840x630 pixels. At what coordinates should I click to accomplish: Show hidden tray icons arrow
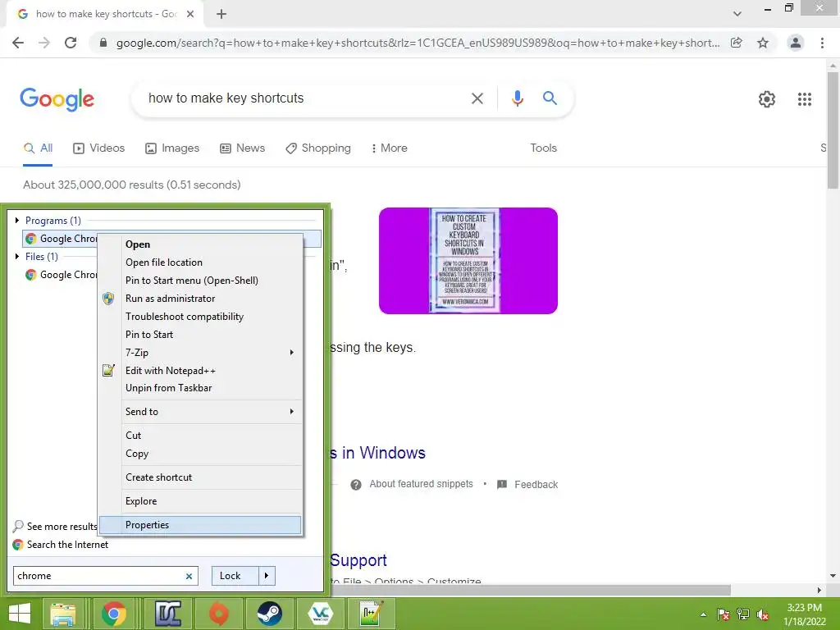pos(703,614)
